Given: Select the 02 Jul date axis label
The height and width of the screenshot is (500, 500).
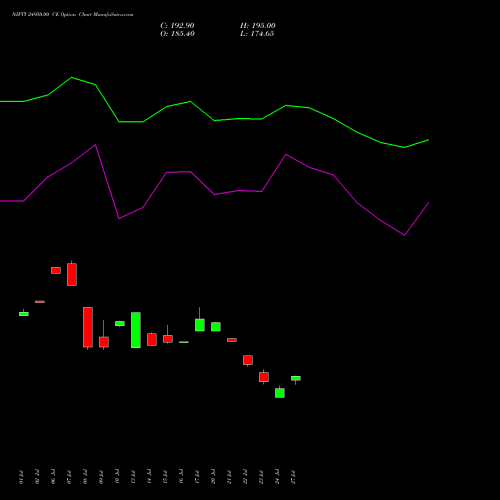Looking at the screenshot, I should pos(37,477).
